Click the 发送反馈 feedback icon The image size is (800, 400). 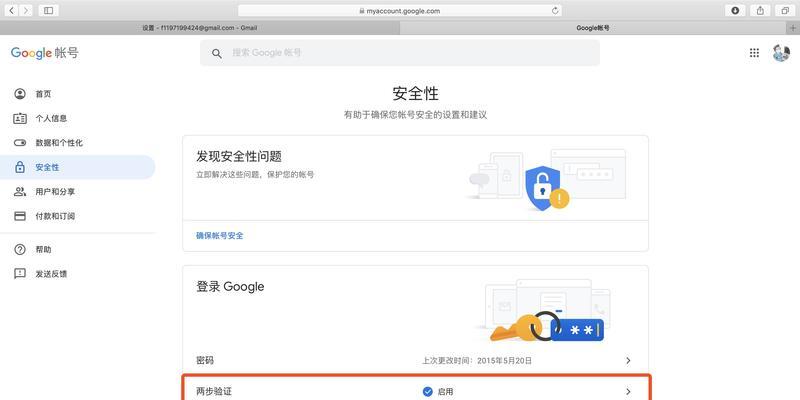pos(20,274)
